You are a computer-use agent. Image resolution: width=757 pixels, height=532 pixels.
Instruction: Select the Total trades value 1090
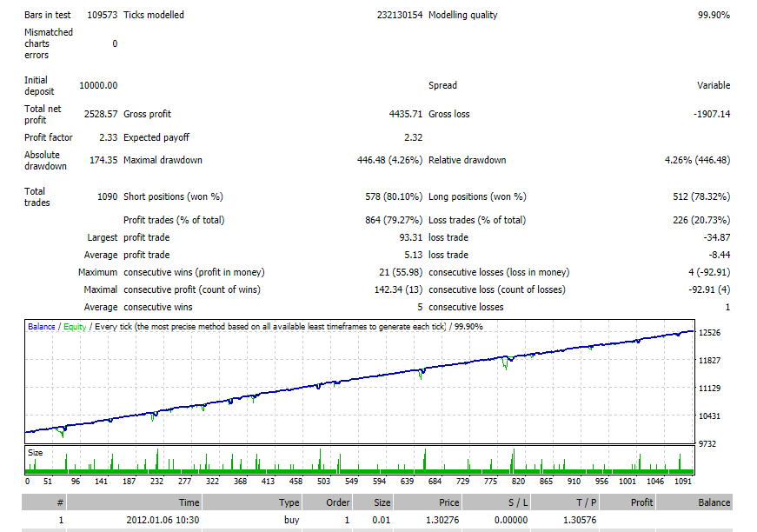(107, 197)
